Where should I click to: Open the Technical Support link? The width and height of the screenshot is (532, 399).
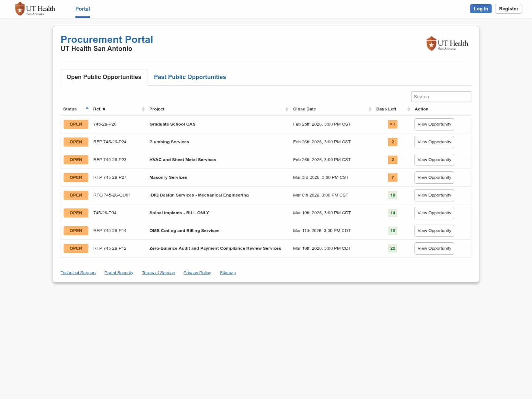click(x=78, y=273)
